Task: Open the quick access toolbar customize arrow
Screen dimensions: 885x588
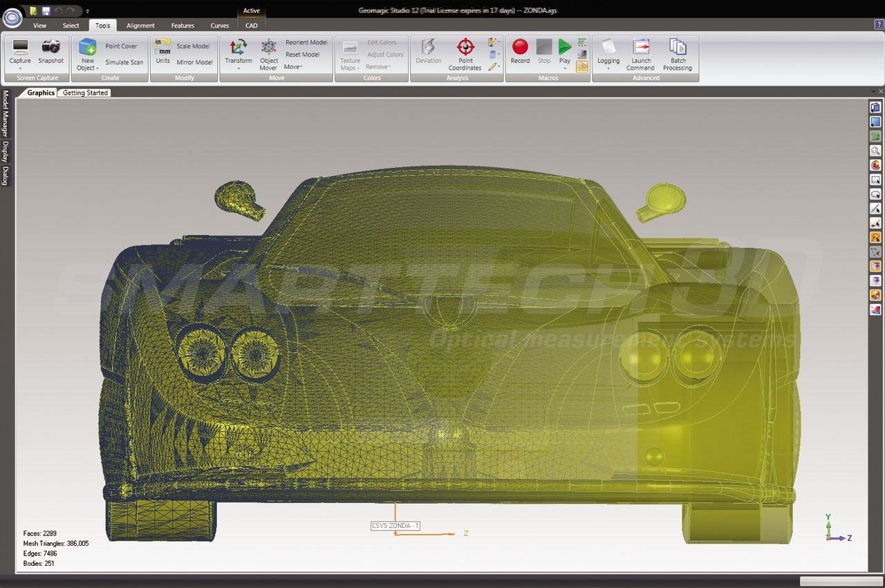Action: [x=88, y=12]
